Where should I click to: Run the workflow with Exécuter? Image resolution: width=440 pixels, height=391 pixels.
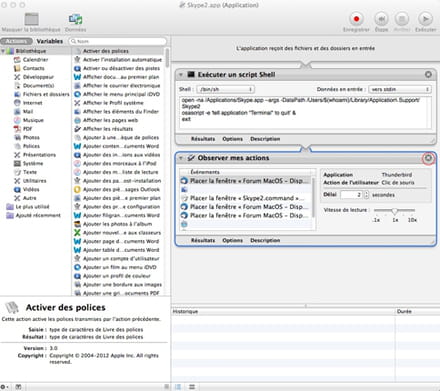pyautogui.click(x=425, y=19)
